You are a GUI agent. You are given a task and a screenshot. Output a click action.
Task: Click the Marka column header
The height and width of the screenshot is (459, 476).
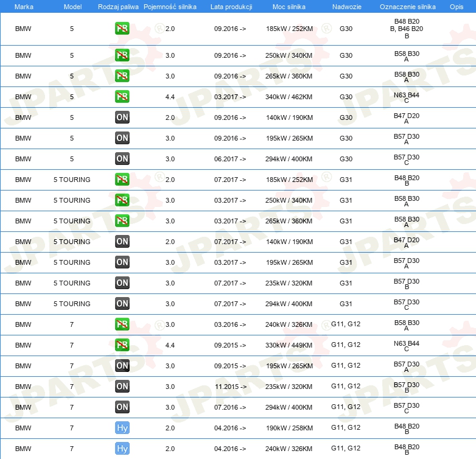pos(24,7)
